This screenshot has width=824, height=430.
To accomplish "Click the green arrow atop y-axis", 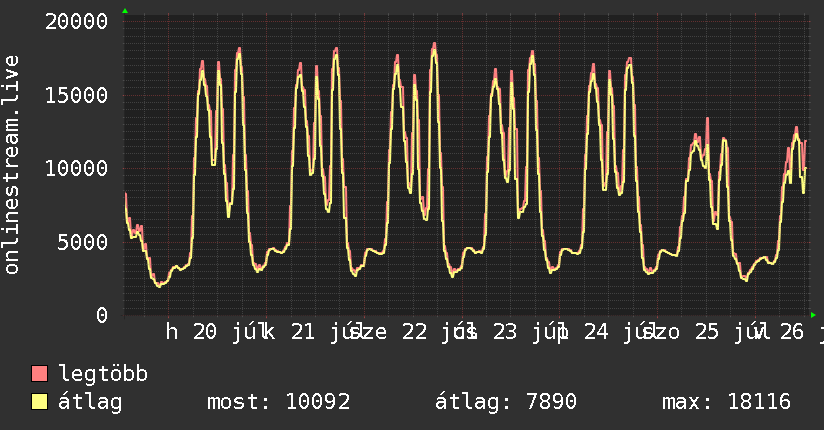I will coord(125,11).
